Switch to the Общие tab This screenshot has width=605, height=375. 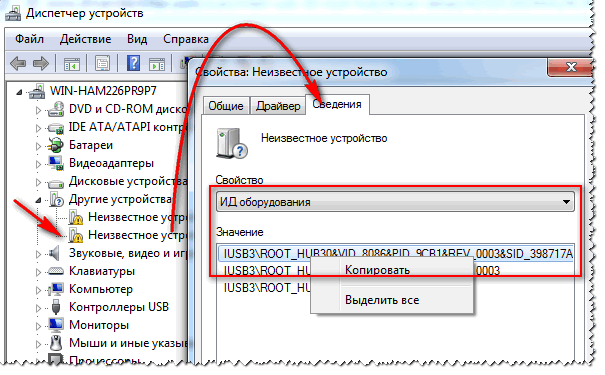pos(226,106)
